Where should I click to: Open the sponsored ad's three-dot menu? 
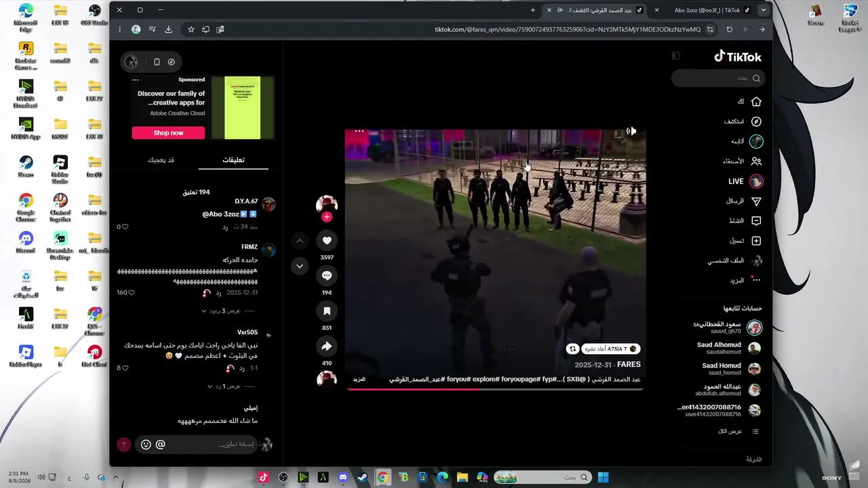(136, 80)
